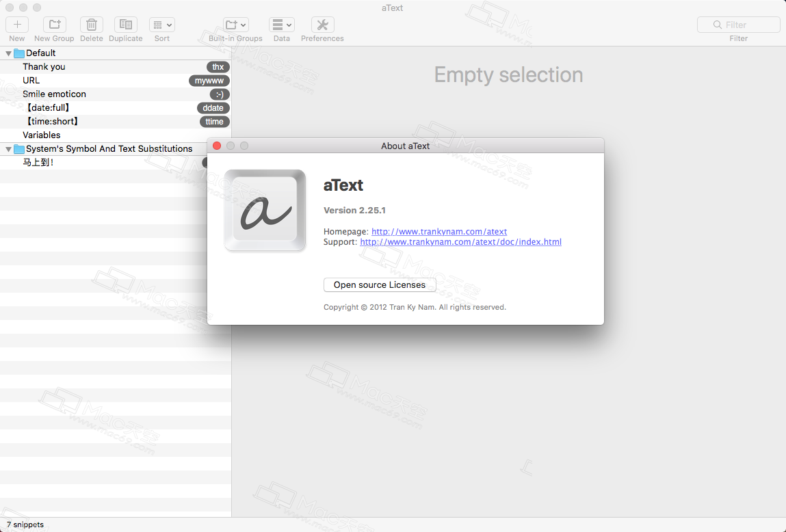
Task: Click the Default group name
Action: click(40, 53)
